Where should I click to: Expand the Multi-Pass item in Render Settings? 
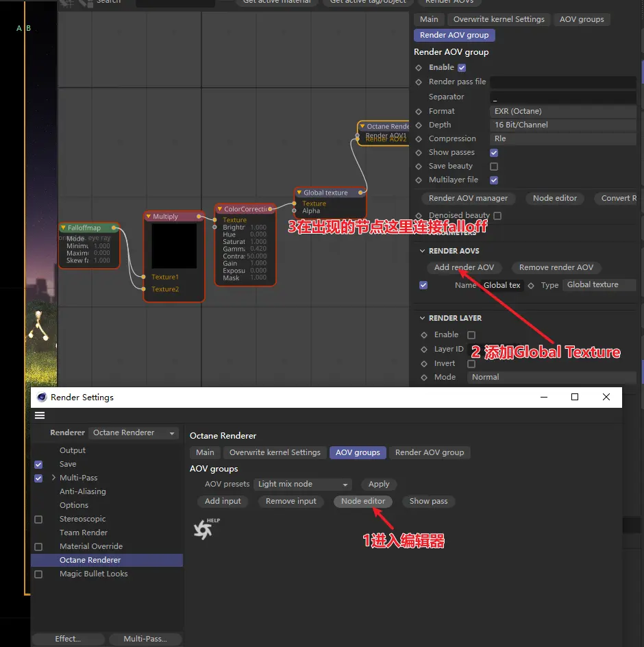53,478
